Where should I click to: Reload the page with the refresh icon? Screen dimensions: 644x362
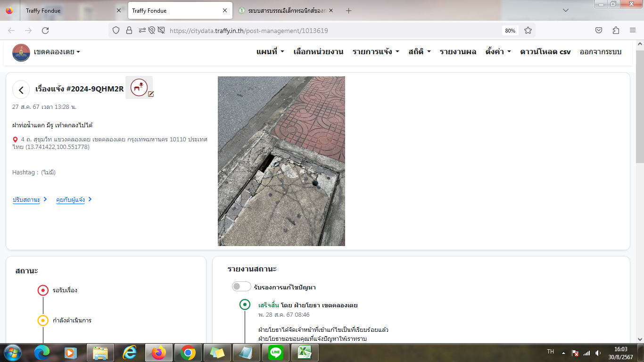[45, 31]
